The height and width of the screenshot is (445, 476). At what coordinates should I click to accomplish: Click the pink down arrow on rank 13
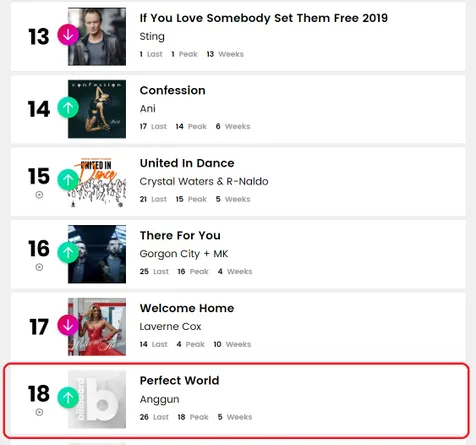(68, 35)
